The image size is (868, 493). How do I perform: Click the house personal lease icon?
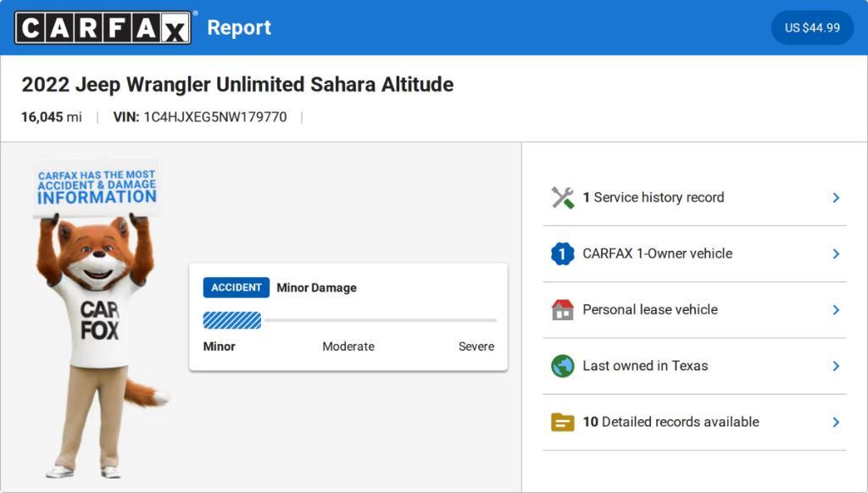tap(563, 310)
